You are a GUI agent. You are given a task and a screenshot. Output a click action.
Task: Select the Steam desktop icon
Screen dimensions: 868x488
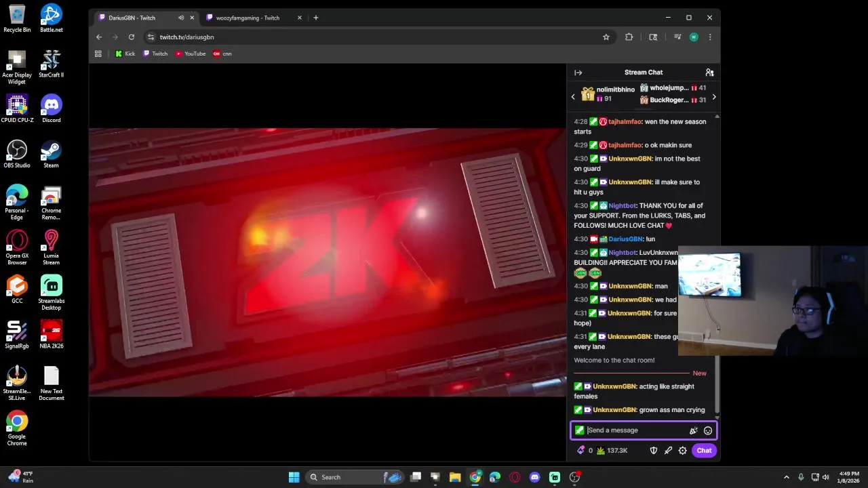52,154
